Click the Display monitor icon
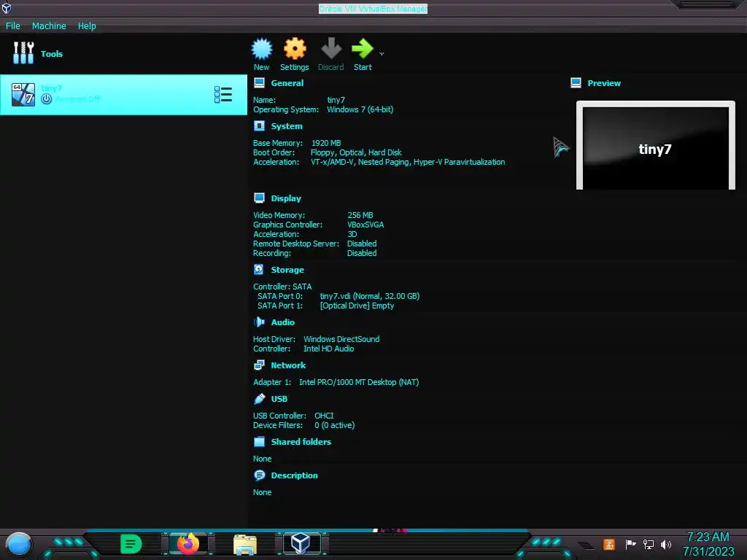747x560 pixels. (x=259, y=198)
